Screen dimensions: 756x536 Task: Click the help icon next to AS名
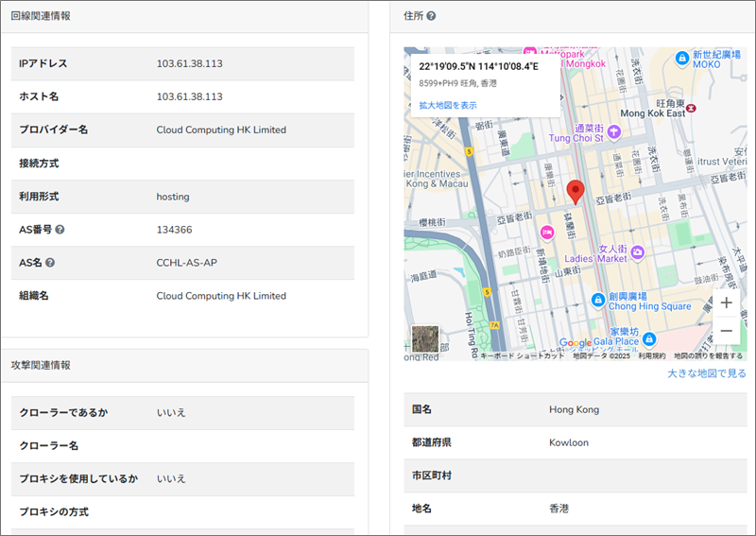coord(50,263)
